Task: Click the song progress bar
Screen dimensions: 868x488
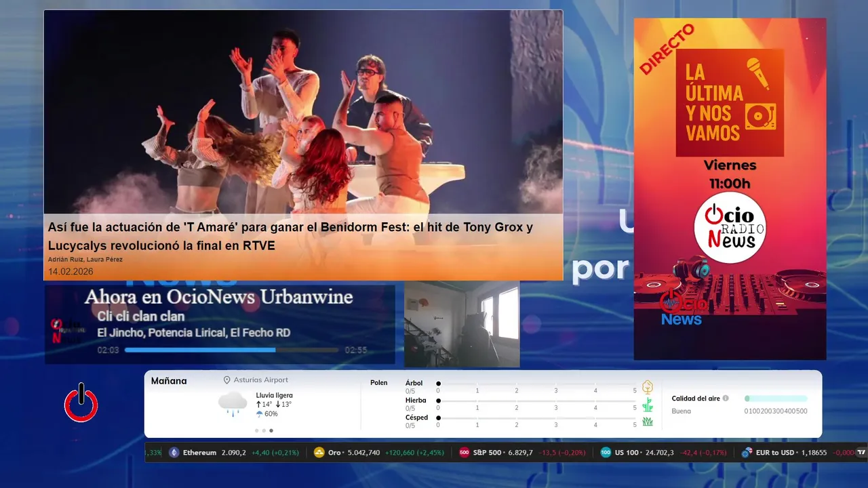Action: click(231, 350)
